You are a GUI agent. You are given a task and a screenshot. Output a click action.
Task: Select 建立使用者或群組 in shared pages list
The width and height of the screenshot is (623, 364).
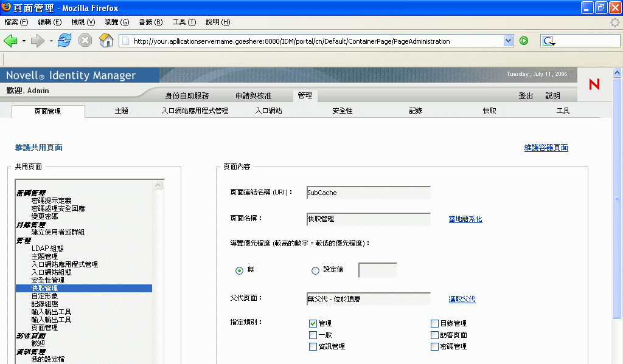(58, 232)
